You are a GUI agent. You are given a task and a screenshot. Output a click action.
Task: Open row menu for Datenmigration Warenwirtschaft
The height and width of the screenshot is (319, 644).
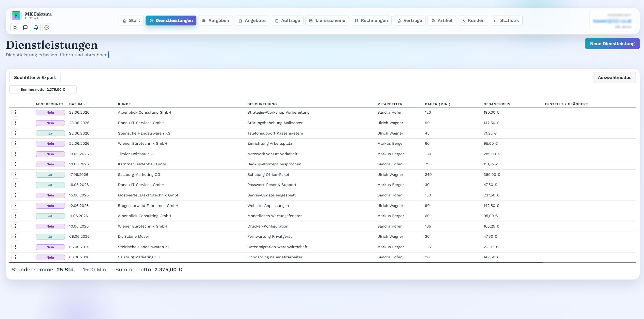click(16, 247)
